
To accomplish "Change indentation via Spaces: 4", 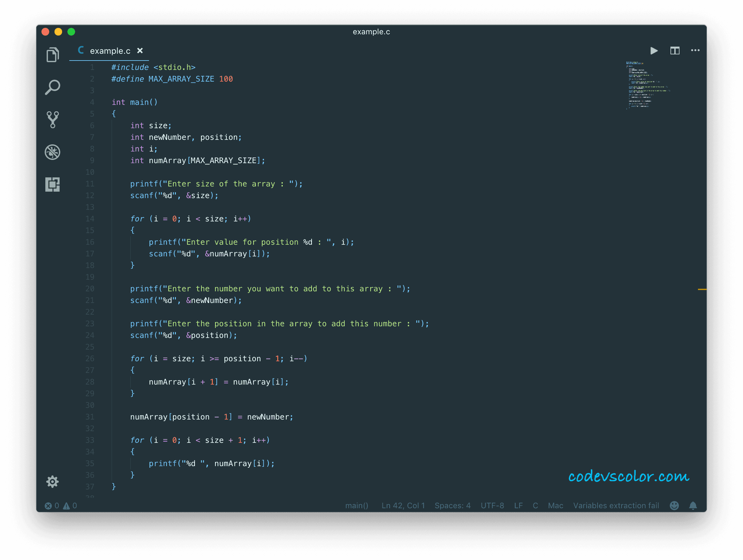I will click(x=452, y=506).
